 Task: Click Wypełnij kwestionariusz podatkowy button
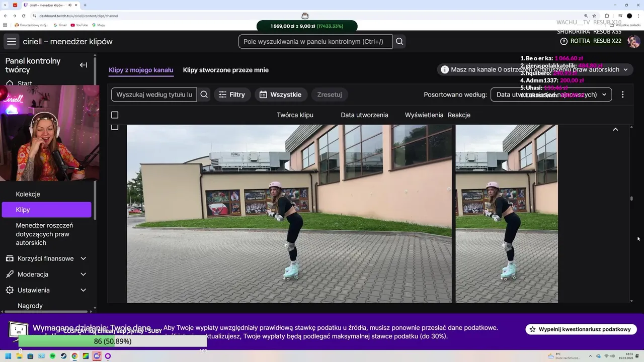(581, 329)
